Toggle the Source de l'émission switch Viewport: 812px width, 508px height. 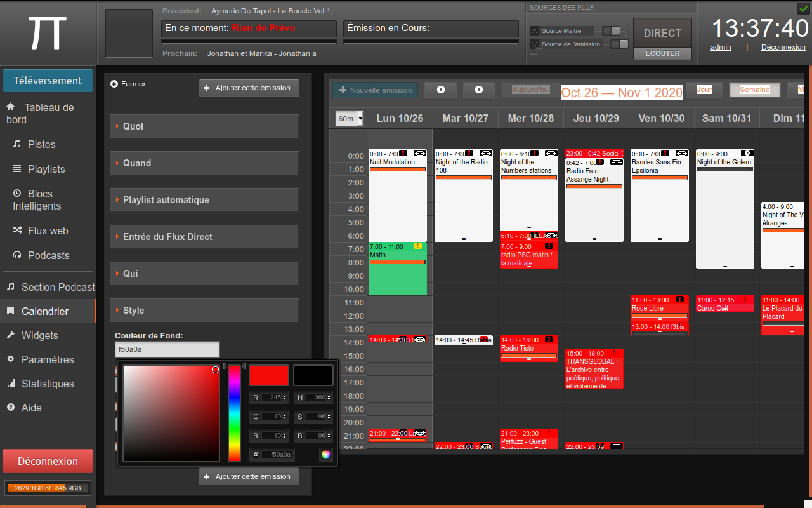[x=619, y=44]
